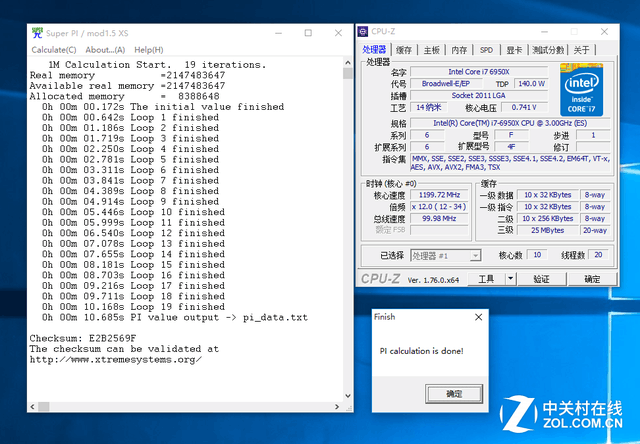
Task: Open the Help(H) menu in Super PI
Action: 149,50
